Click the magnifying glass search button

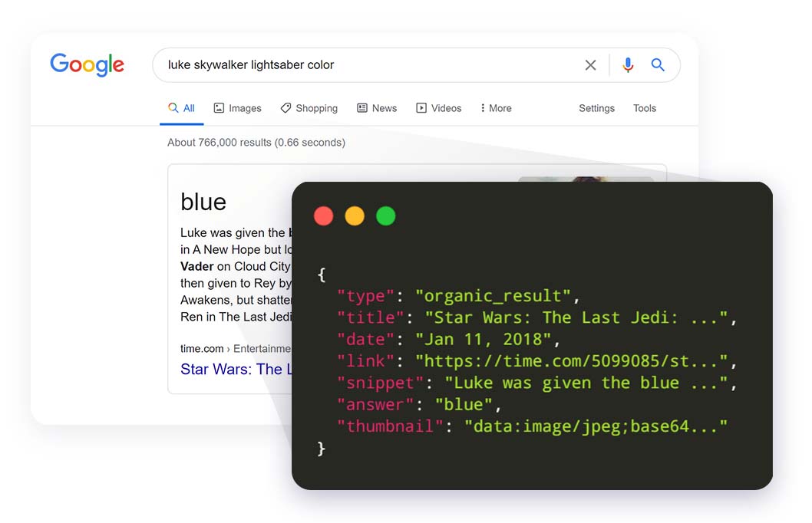pos(658,65)
